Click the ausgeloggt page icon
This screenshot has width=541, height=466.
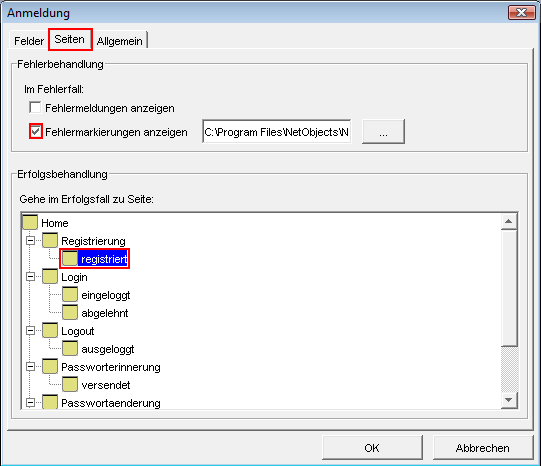pyautogui.click(x=70, y=348)
